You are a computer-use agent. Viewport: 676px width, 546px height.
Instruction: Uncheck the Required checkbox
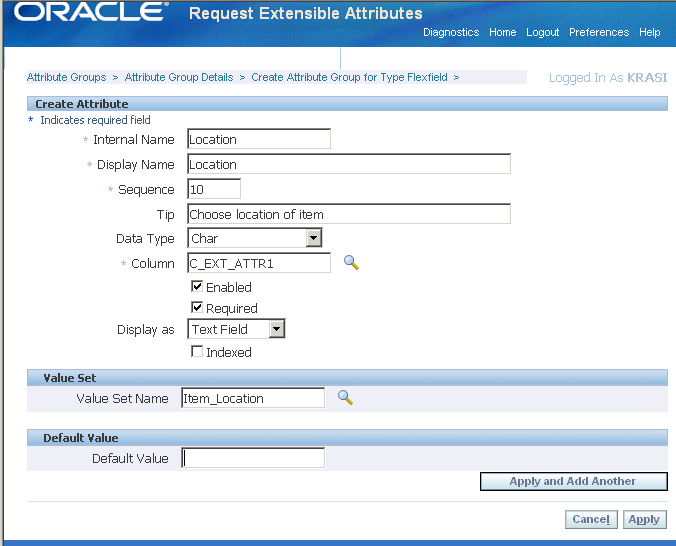tap(197, 308)
